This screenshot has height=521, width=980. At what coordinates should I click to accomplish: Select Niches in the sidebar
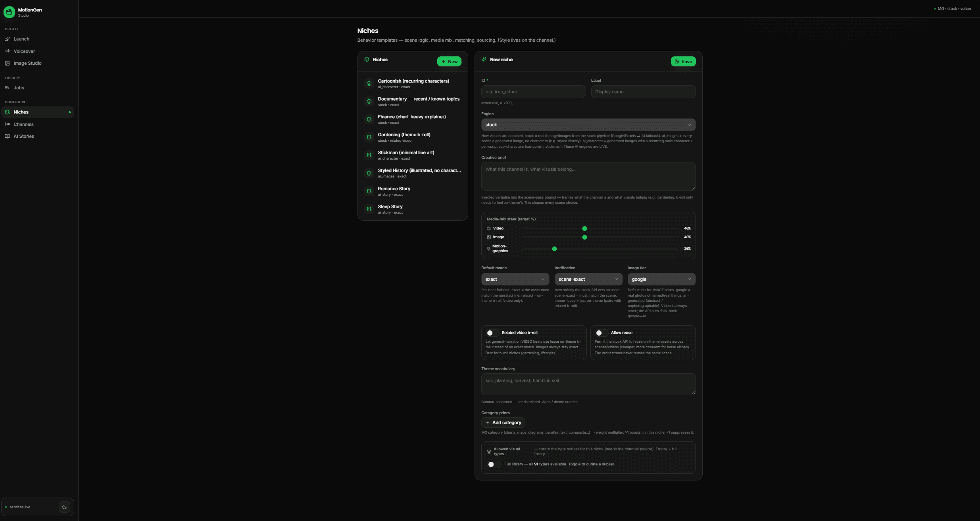[x=38, y=112]
